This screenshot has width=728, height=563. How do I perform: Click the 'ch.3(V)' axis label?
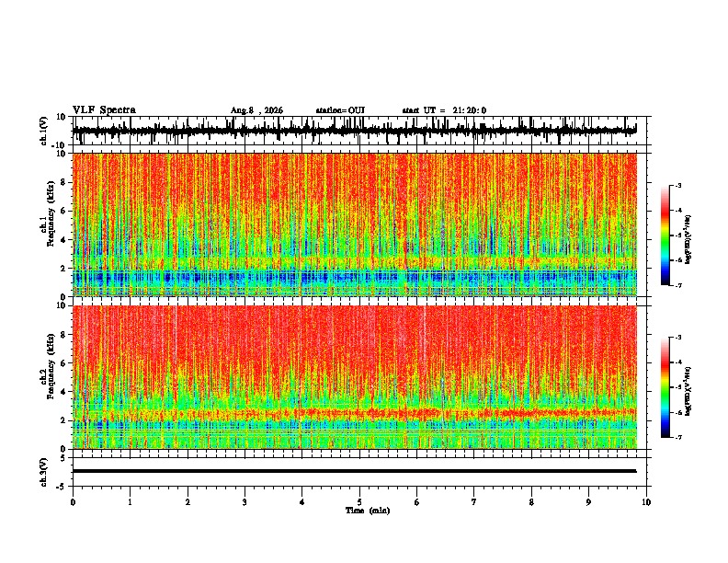44,472
